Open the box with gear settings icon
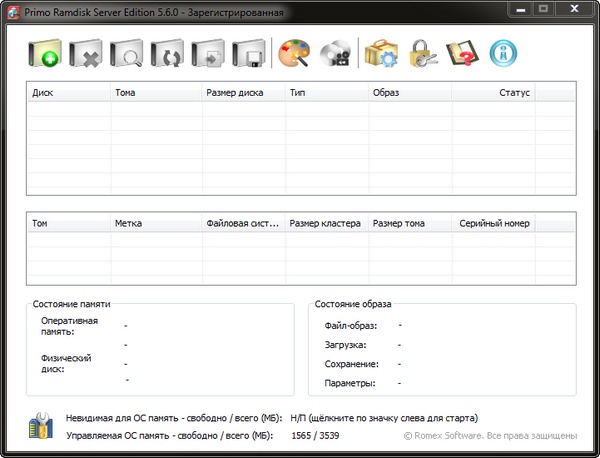Image resolution: width=600 pixels, height=458 pixels. [x=381, y=55]
